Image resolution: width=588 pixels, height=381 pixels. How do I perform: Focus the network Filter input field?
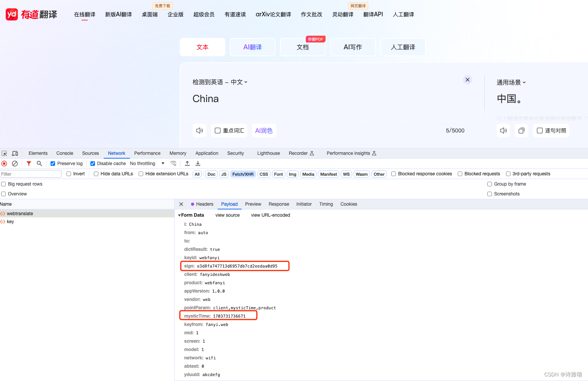click(31, 174)
